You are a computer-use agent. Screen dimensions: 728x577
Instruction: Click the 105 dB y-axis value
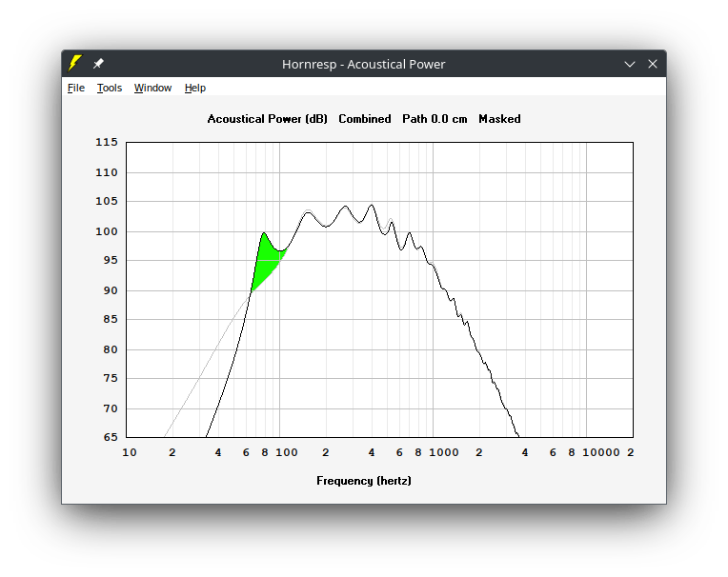point(107,201)
